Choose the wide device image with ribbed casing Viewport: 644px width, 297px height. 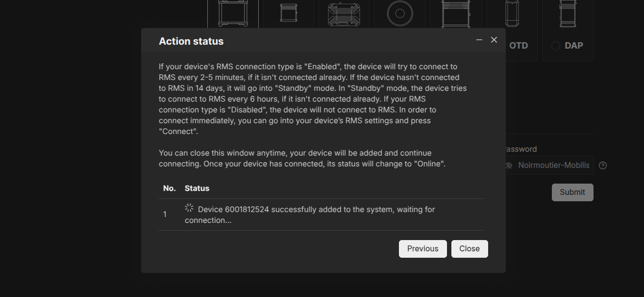(x=344, y=14)
